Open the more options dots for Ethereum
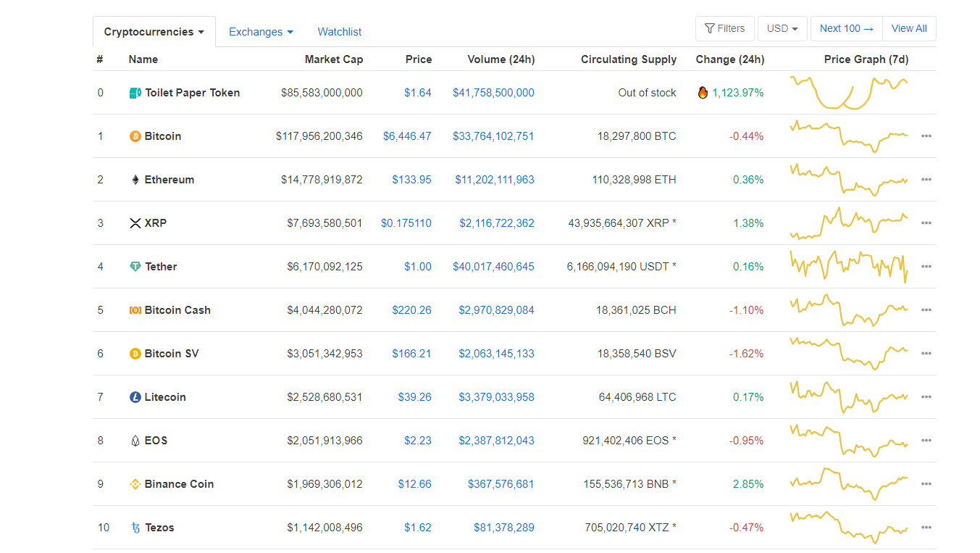 pos(926,180)
